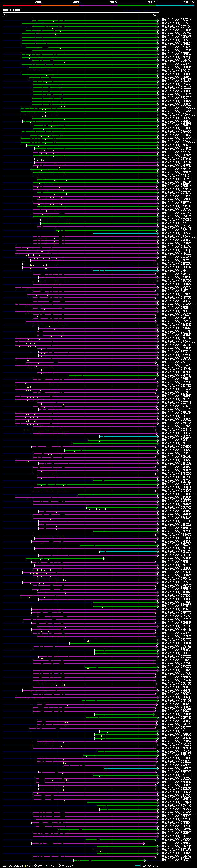Select hit label UniRef100_Q0PH24
Viewport: 197px width, 868px height.
coord(177,43)
